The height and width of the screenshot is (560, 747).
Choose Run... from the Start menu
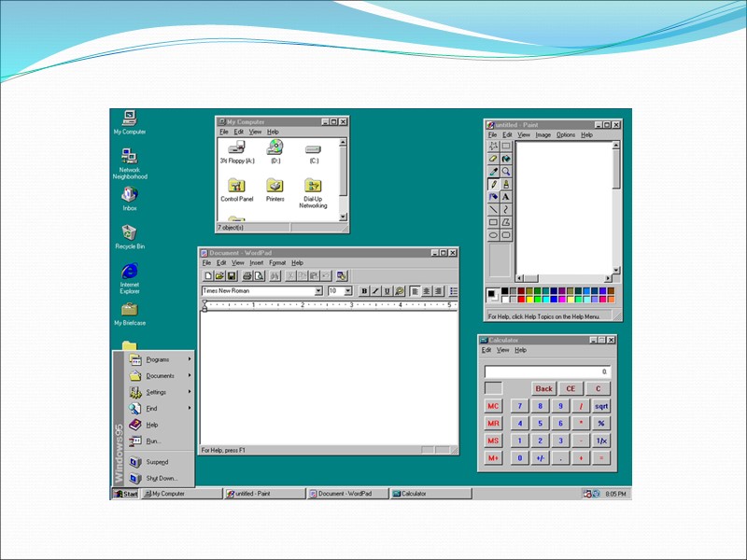click(x=159, y=441)
